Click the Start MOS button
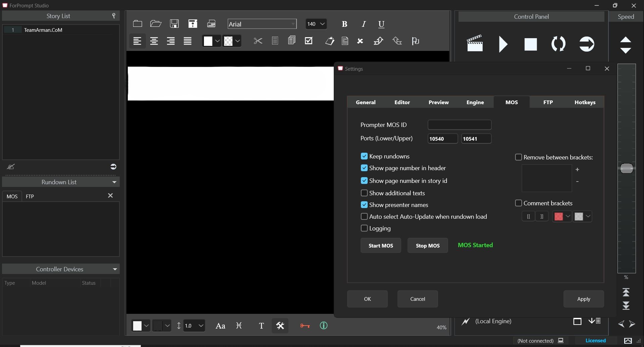 [381, 246]
